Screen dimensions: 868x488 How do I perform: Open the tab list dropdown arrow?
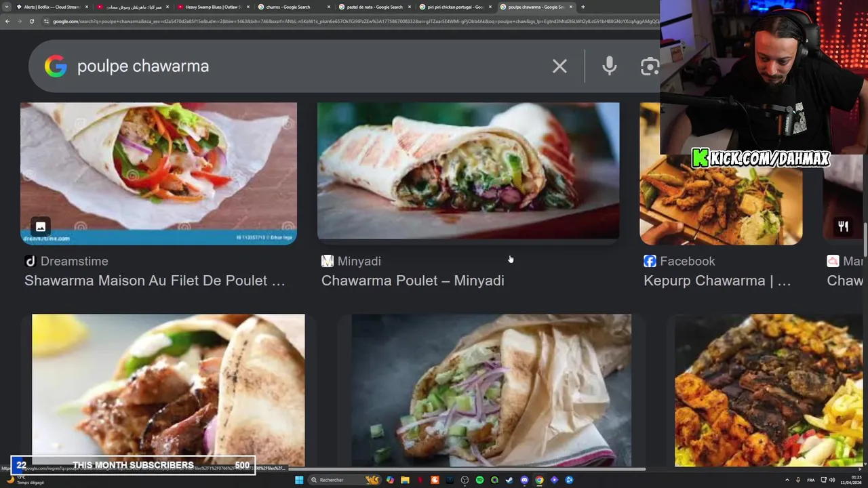click(x=7, y=7)
